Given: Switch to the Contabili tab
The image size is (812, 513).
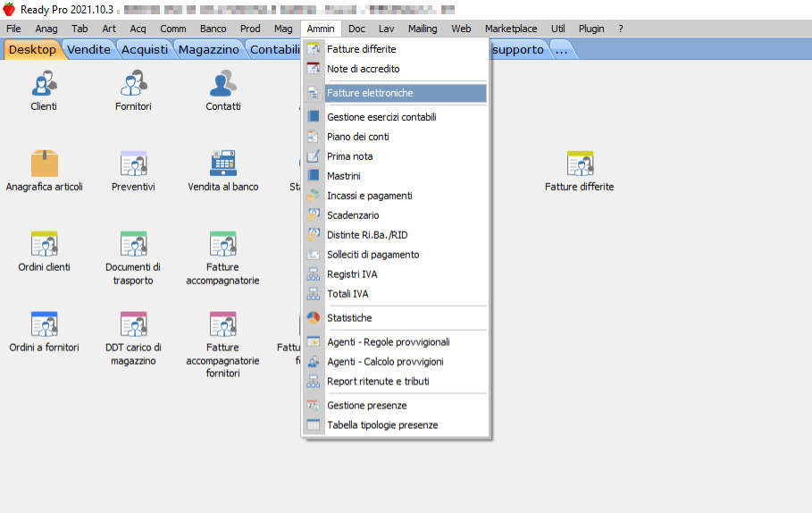Looking at the screenshot, I should [x=274, y=50].
